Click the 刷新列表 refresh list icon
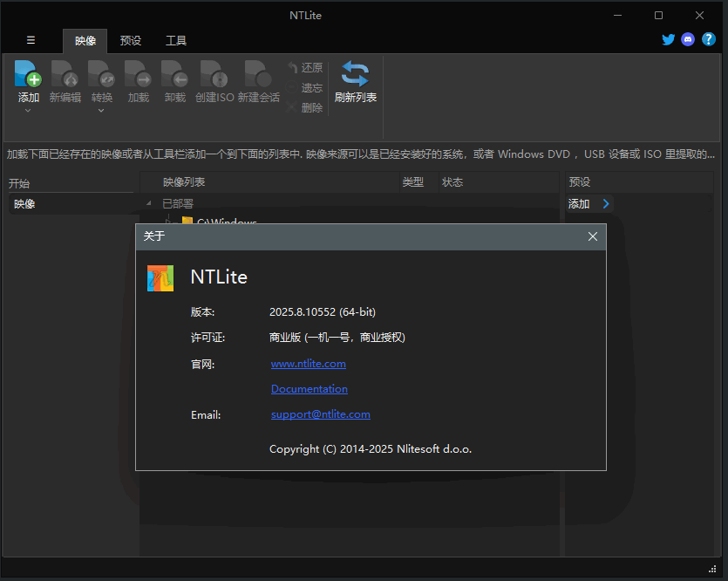This screenshot has height=581, width=728. coord(355,74)
